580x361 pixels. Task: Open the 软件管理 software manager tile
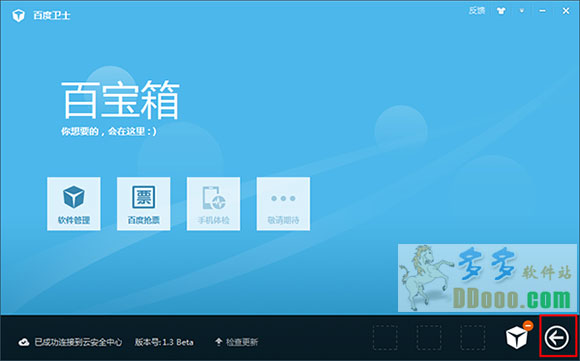click(x=74, y=204)
